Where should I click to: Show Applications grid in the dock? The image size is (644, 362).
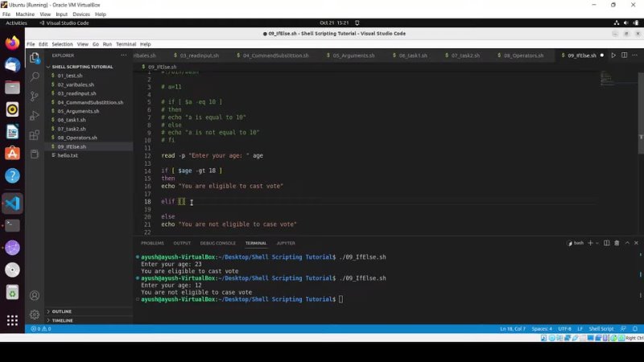point(12,320)
